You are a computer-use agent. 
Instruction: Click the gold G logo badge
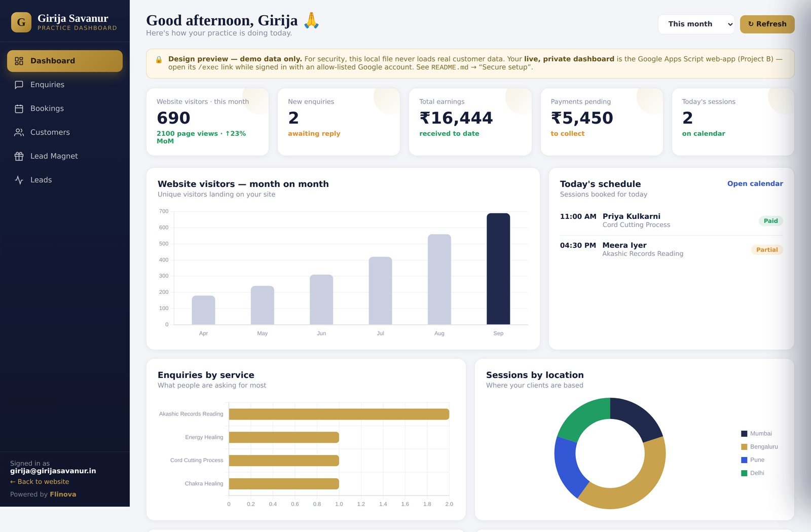(21, 22)
